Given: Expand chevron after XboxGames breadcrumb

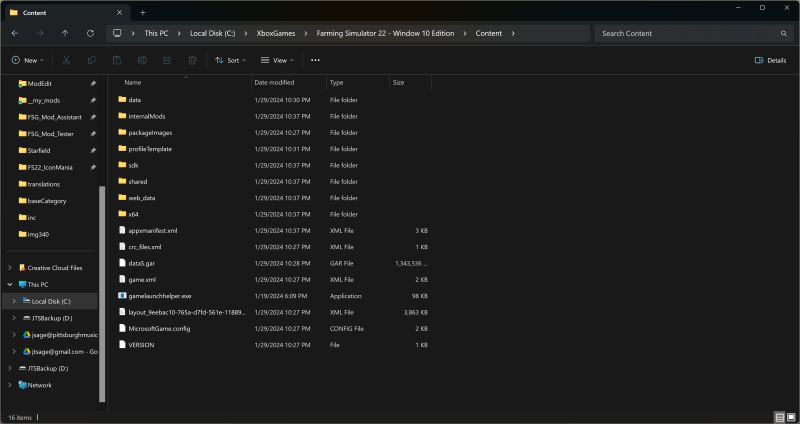Looking at the screenshot, I should [x=306, y=33].
